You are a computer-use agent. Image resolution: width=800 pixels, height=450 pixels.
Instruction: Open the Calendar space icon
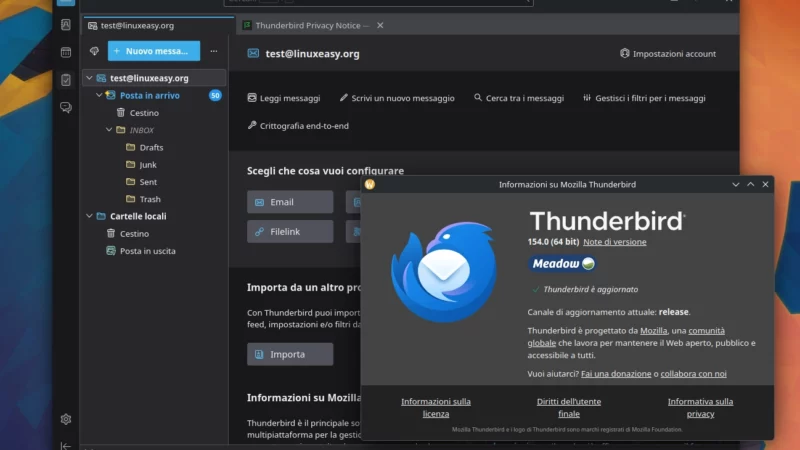66,52
